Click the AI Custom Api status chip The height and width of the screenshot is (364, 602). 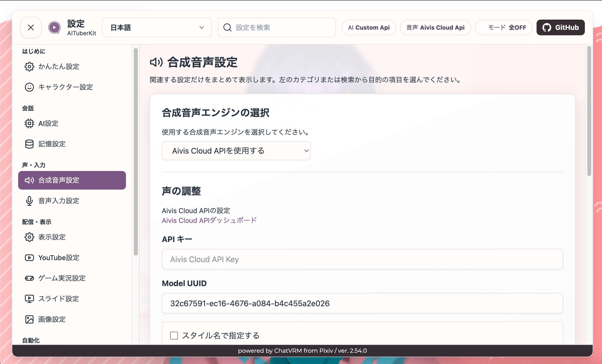(x=369, y=27)
